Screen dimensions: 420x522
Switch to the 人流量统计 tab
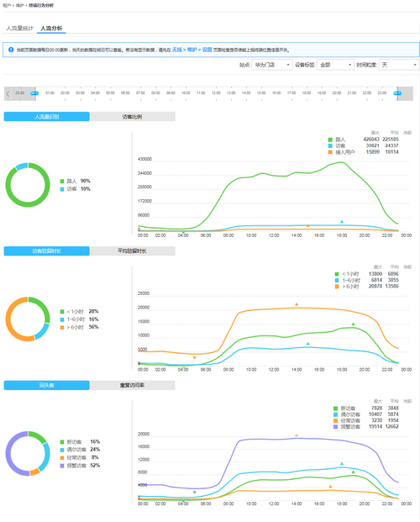click(20, 29)
